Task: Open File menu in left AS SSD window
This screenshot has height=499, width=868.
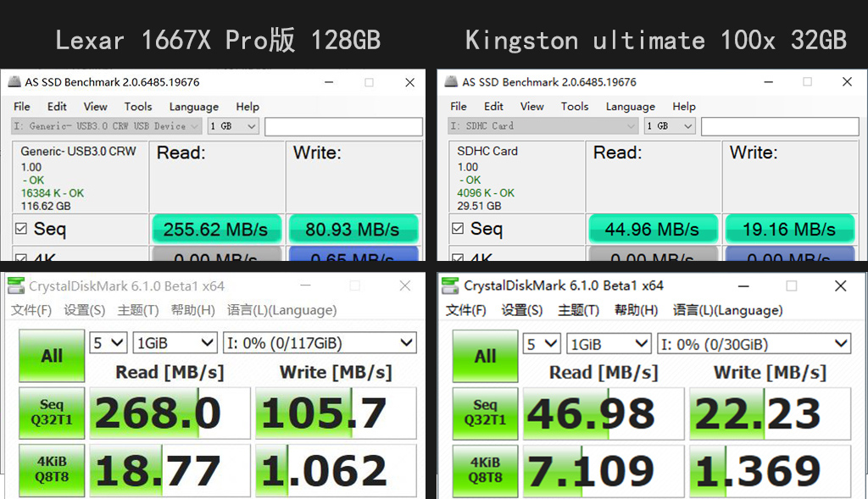Action: click(x=22, y=106)
